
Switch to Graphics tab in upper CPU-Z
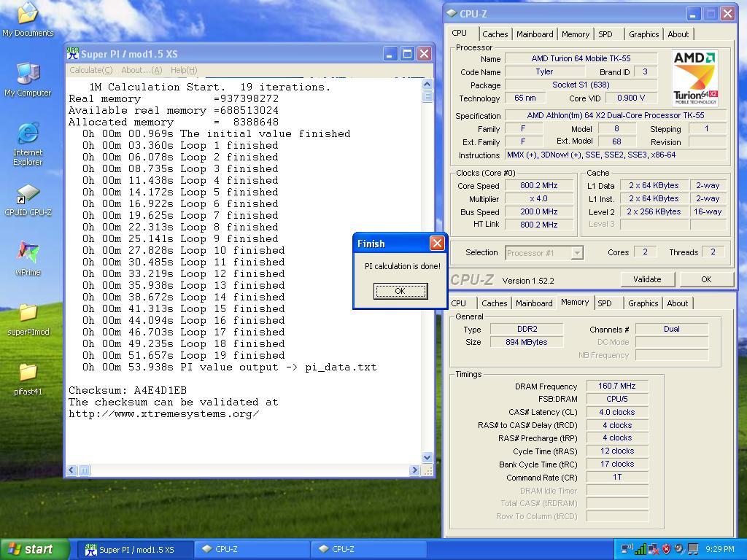(x=643, y=34)
